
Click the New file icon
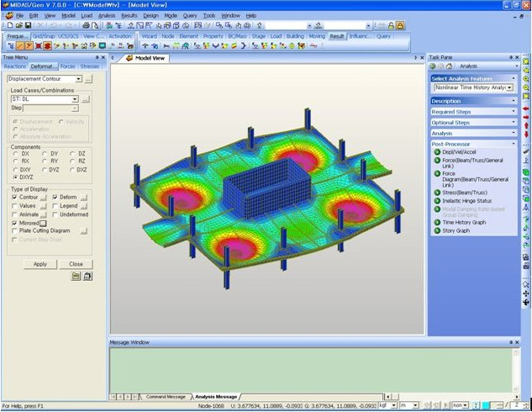click(x=10, y=25)
